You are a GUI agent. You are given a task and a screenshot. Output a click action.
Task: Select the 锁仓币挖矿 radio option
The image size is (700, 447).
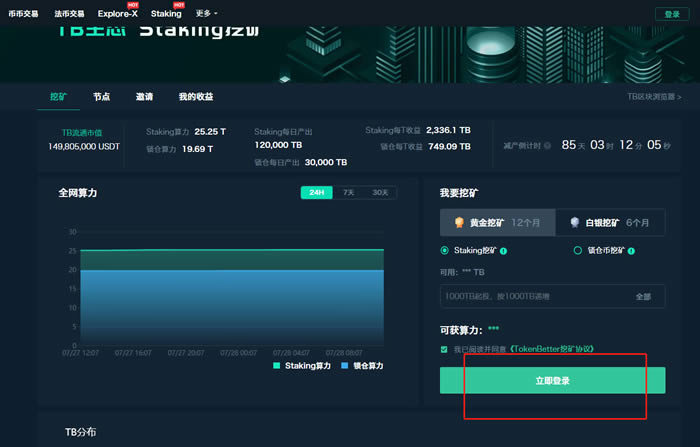577,251
